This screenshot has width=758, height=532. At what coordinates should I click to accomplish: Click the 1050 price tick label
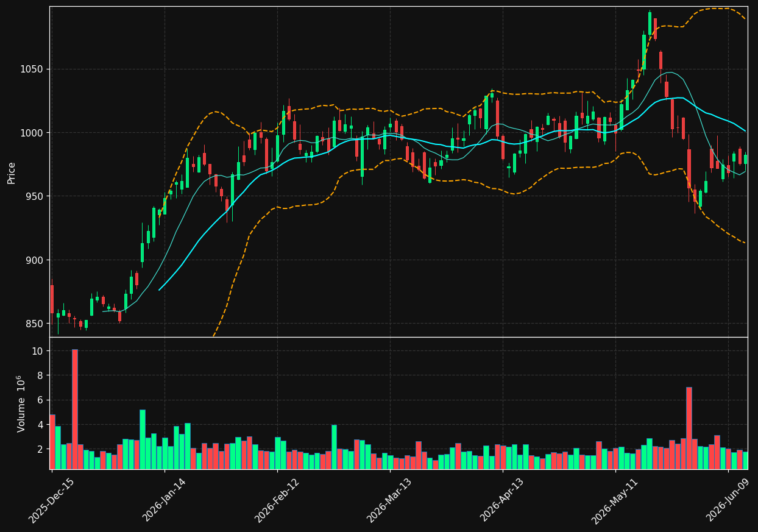(x=31, y=69)
